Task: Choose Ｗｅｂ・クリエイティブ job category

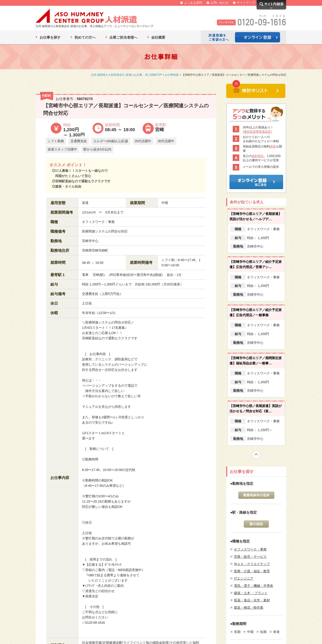Action: click(252, 564)
